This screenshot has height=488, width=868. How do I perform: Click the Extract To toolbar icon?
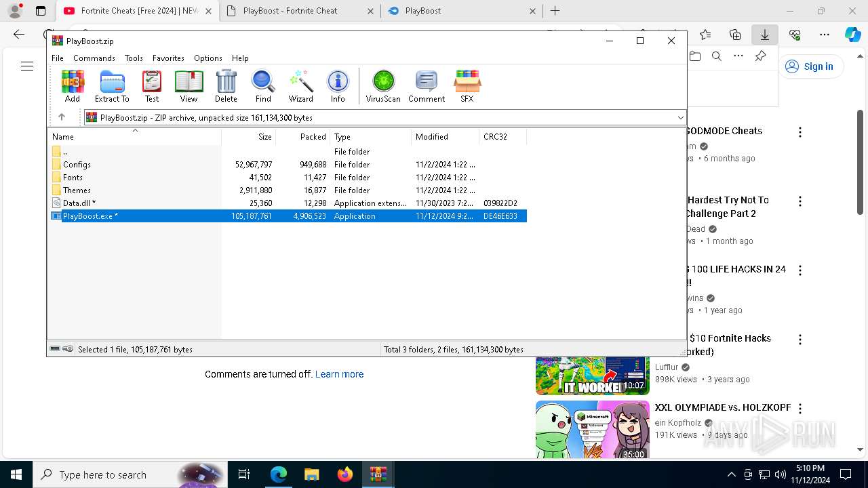tap(112, 86)
